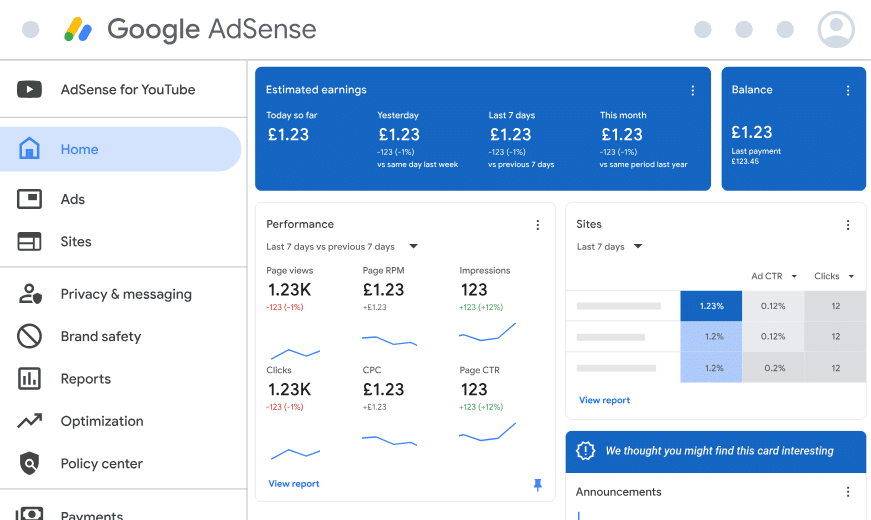This screenshot has height=520, width=871.
Task: Click View report in Performance card
Action: click(x=294, y=484)
